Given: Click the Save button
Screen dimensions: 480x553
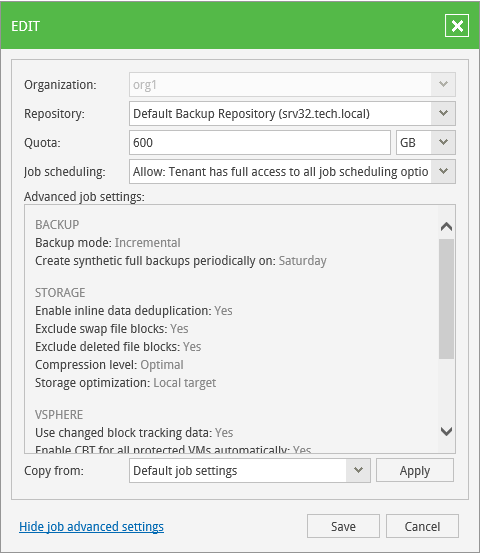Looking at the screenshot, I should 343,526.
